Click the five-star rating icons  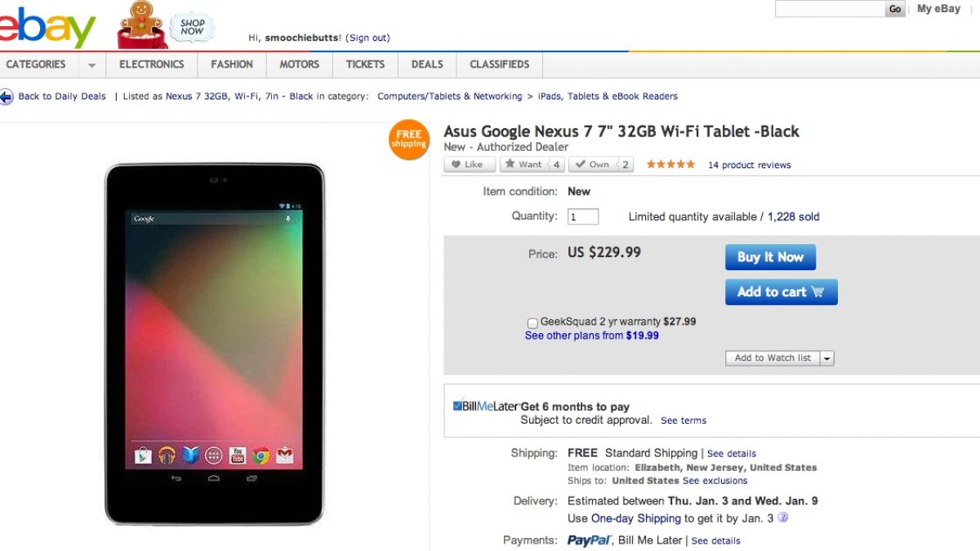(670, 164)
